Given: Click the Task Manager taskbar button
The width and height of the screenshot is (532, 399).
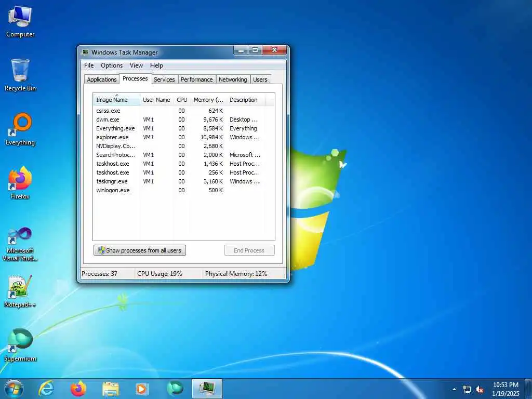Looking at the screenshot, I should (x=207, y=389).
